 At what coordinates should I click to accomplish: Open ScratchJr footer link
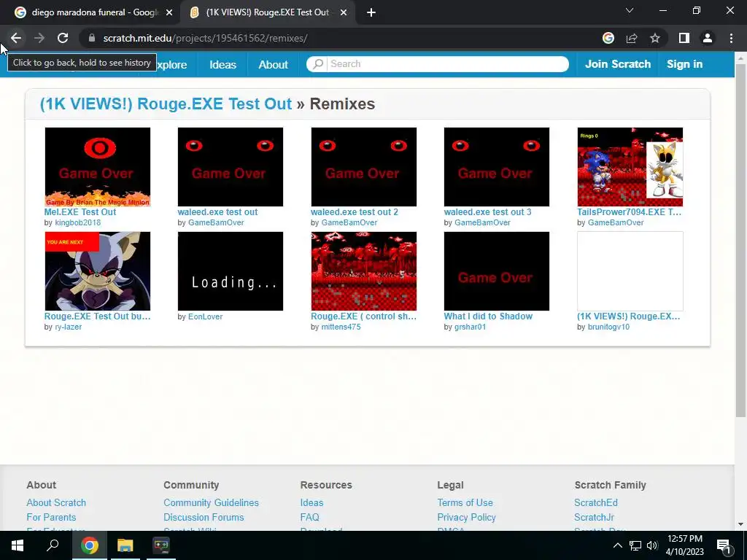point(594,517)
